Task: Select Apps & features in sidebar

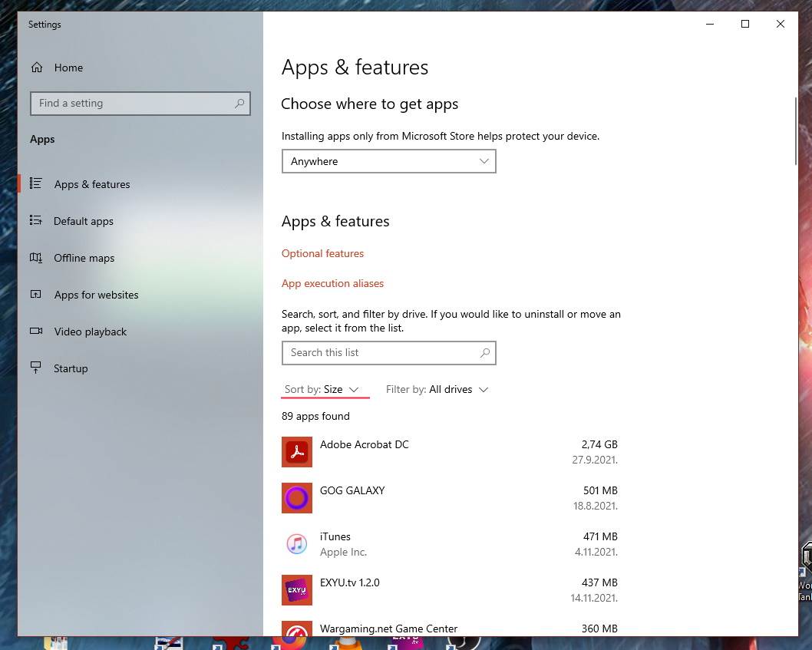Action: (91, 184)
